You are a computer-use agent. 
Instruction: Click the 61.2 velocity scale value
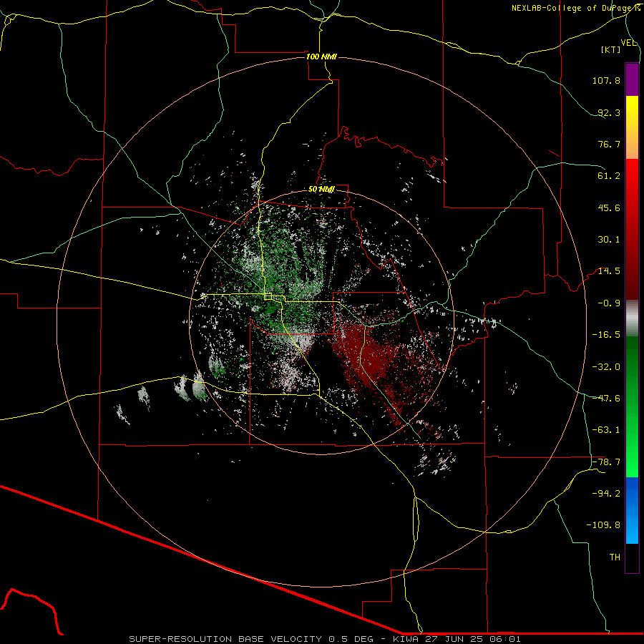[x=609, y=176]
